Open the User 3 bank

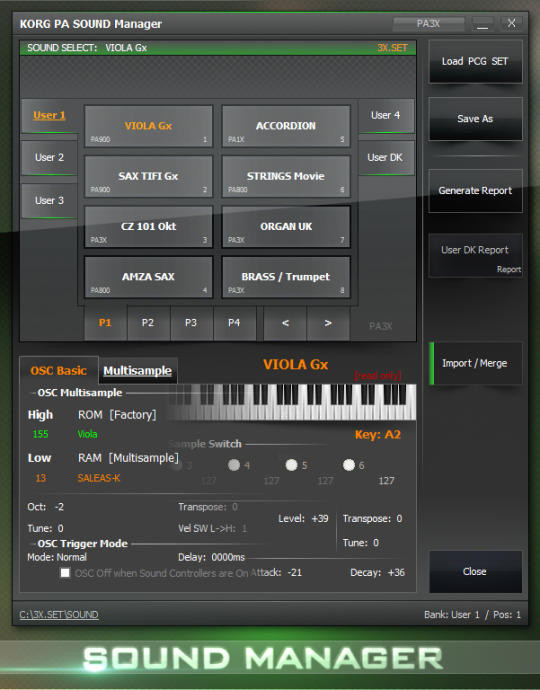(x=49, y=201)
